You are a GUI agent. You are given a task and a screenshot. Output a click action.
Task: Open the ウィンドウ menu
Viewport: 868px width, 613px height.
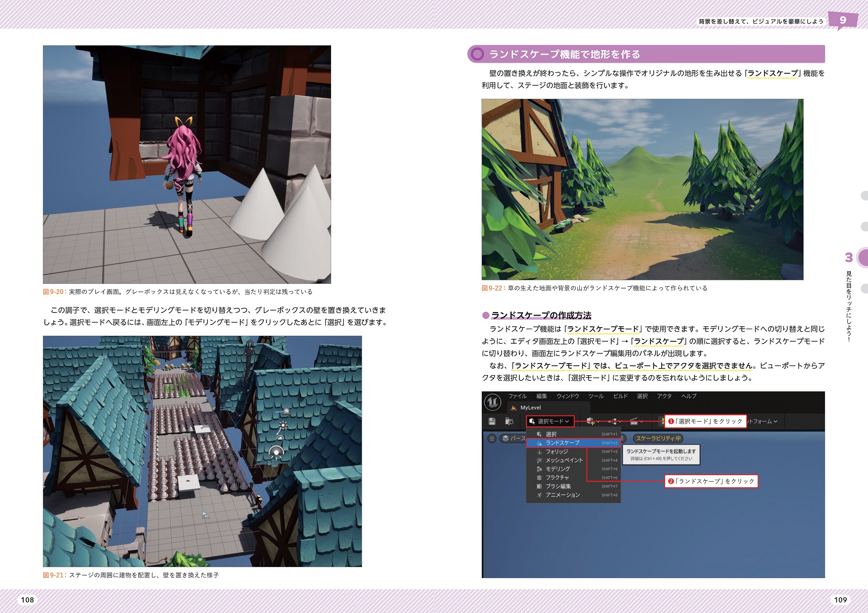point(567,396)
